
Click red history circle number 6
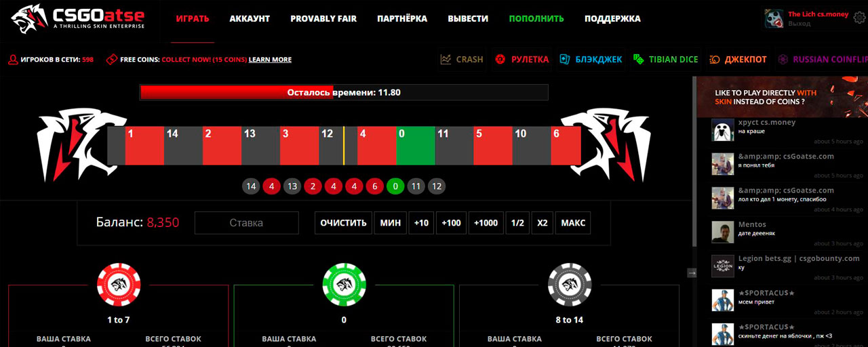(374, 186)
